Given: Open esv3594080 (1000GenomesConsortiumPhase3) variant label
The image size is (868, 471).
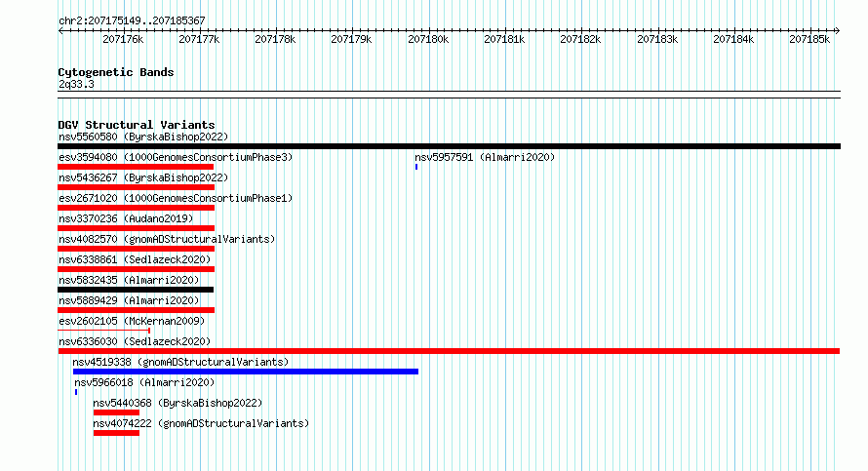Looking at the screenshot, I should click(176, 157).
